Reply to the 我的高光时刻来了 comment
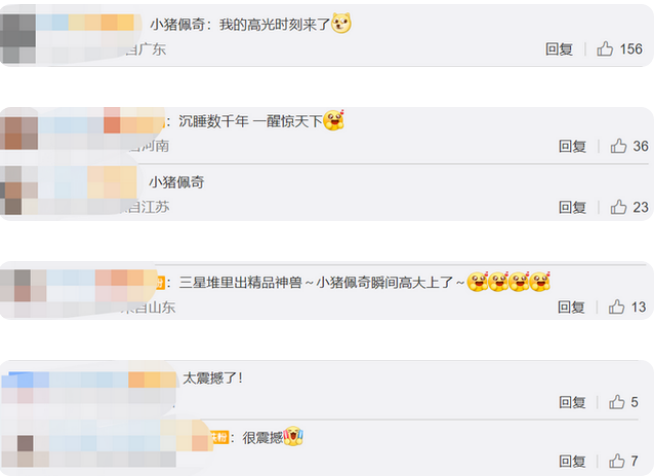Image resolution: width=657 pixels, height=476 pixels. pos(559,49)
